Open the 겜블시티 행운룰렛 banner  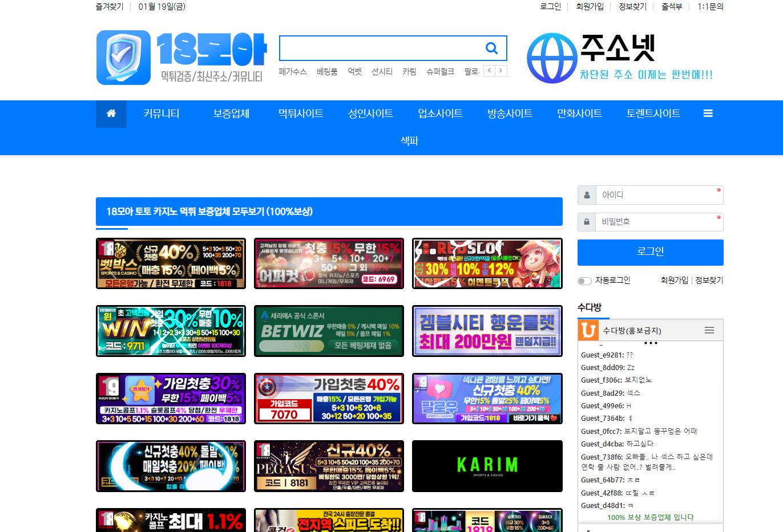(487, 331)
